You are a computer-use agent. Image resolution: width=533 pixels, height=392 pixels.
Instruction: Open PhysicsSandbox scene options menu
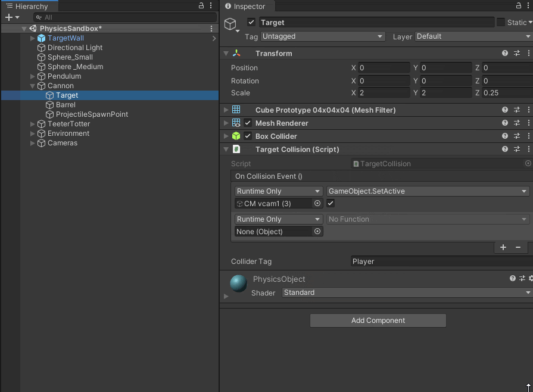click(211, 29)
